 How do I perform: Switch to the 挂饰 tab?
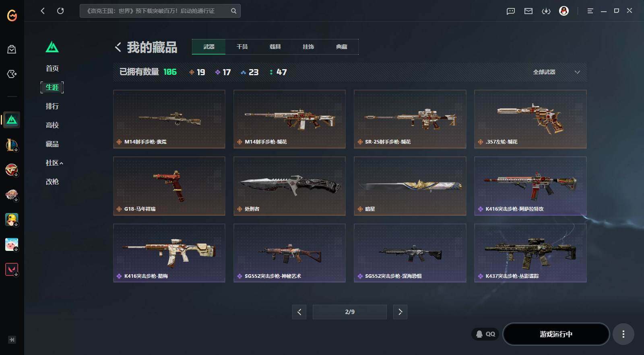308,47
